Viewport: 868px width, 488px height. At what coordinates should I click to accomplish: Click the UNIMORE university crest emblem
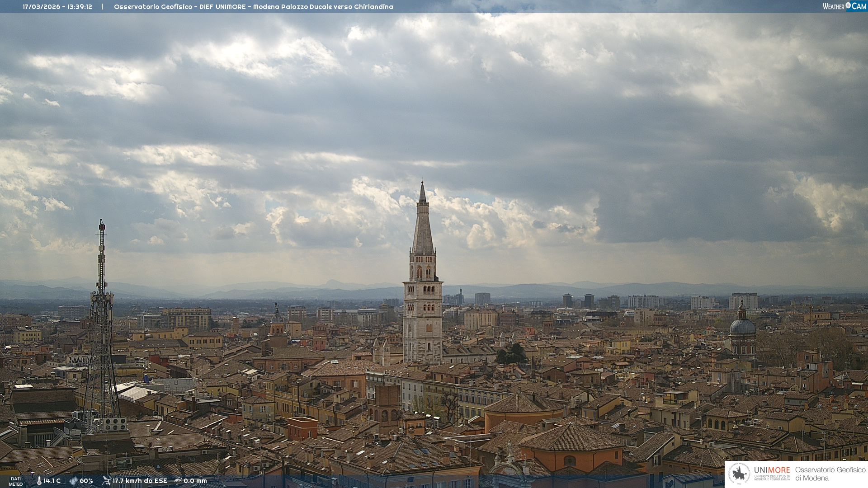pos(740,474)
